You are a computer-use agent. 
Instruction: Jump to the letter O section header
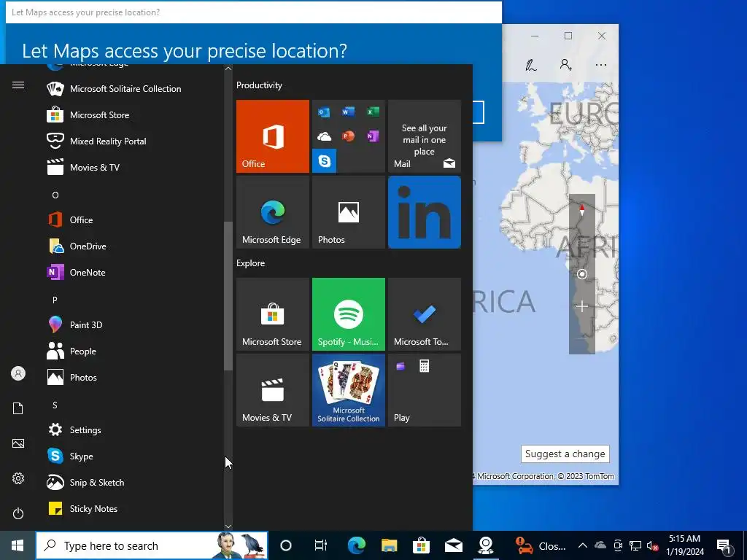coord(55,195)
